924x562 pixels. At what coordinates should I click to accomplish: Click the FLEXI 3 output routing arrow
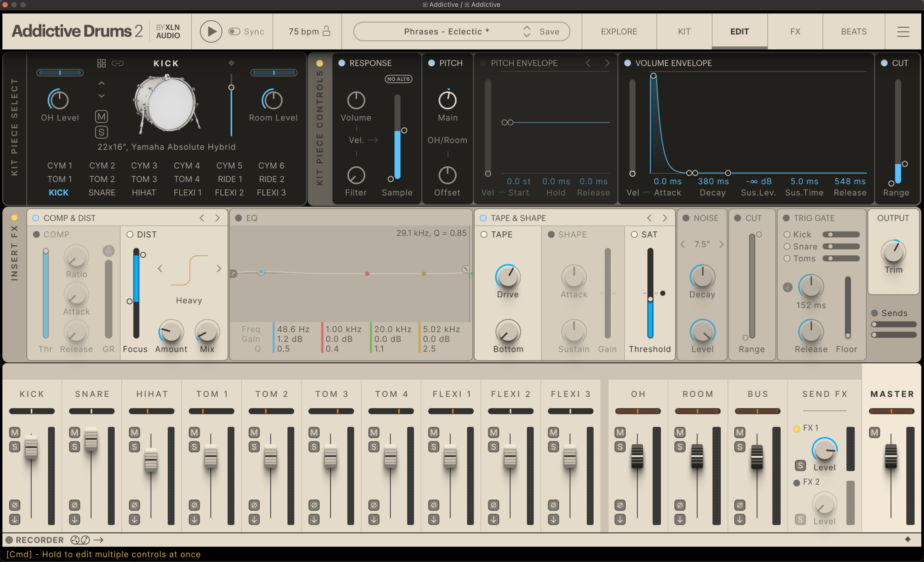[553, 519]
